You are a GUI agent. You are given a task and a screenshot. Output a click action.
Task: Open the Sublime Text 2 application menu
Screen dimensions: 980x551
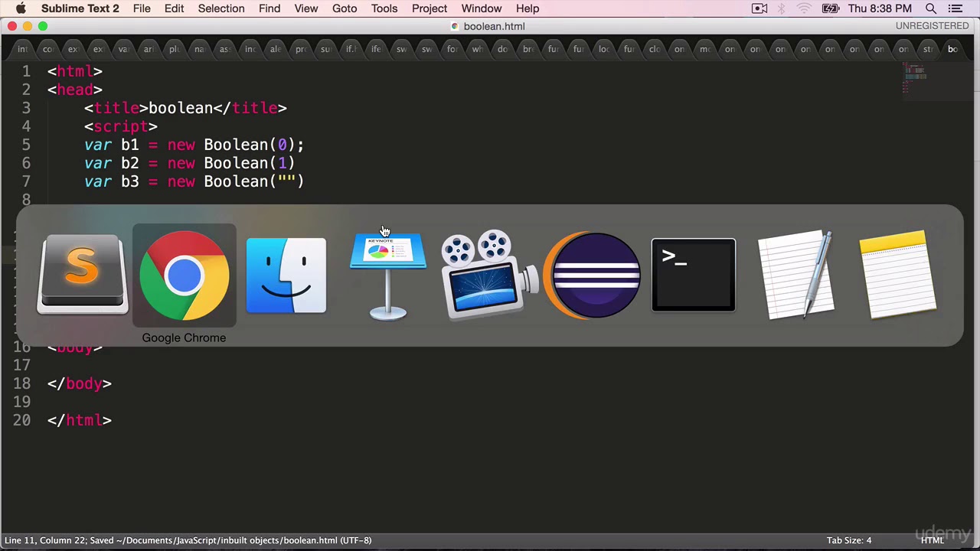(x=80, y=8)
